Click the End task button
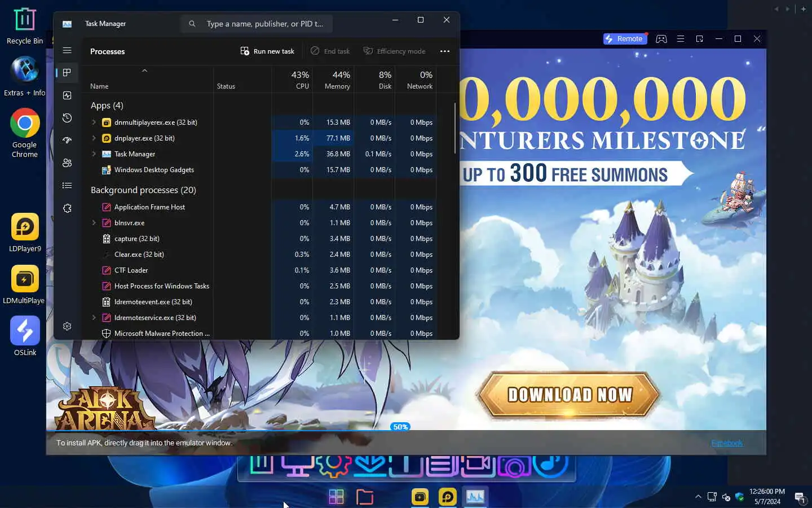Image resolution: width=812 pixels, height=508 pixels. [330, 51]
